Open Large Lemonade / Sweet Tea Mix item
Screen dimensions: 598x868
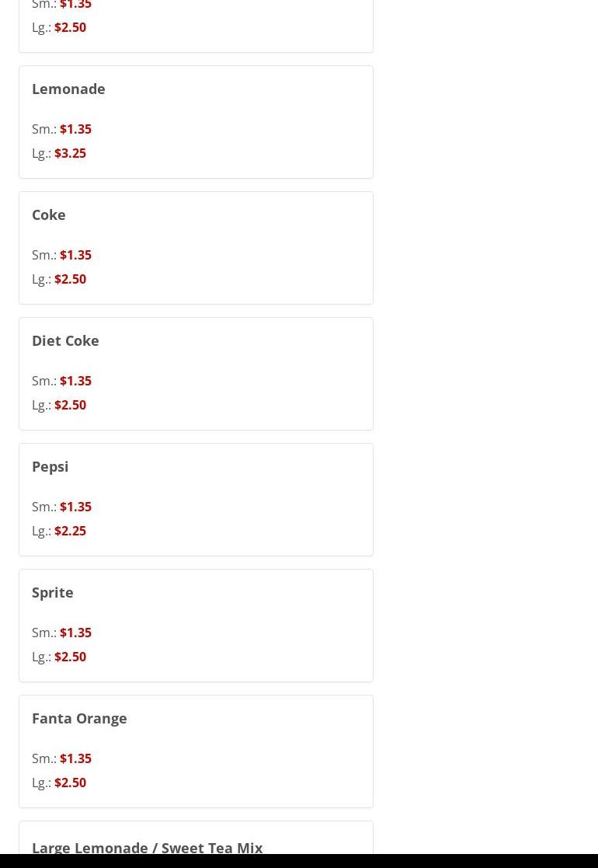[147, 847]
